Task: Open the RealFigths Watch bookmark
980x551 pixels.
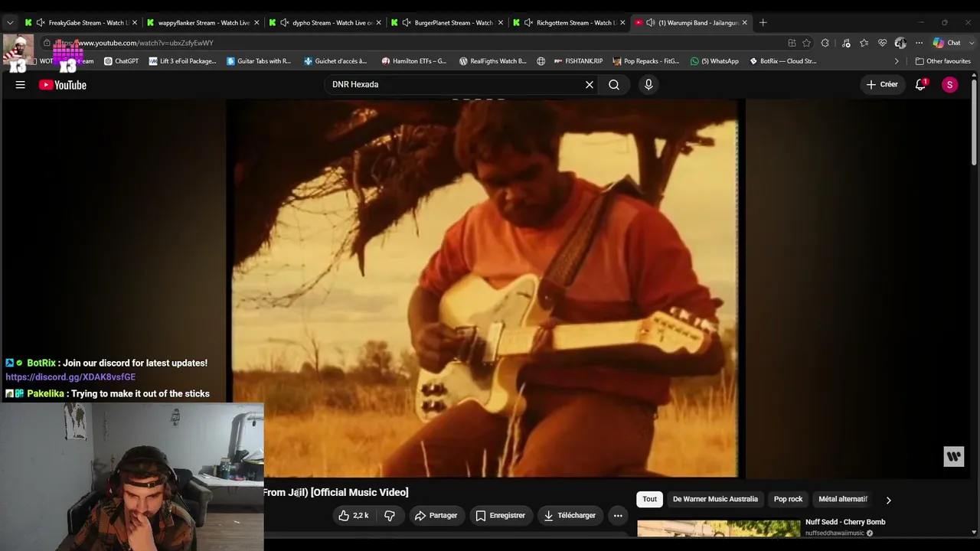Action: pos(493,61)
